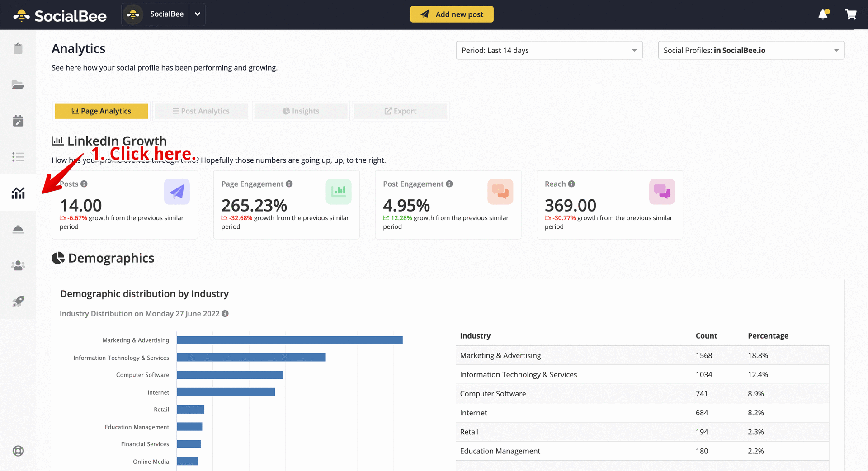
Task: Click the Post Engagement value 4.95%
Action: pos(406,205)
